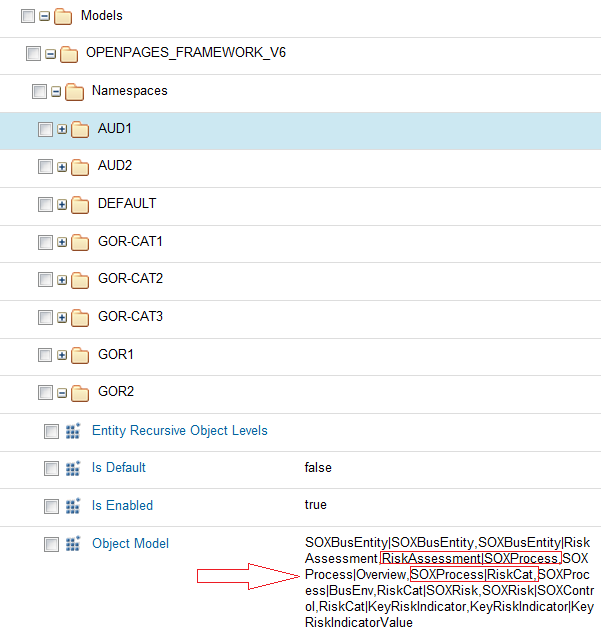This screenshot has width=601, height=643.
Task: Select the AUD1 namespace label
Action: tap(114, 128)
